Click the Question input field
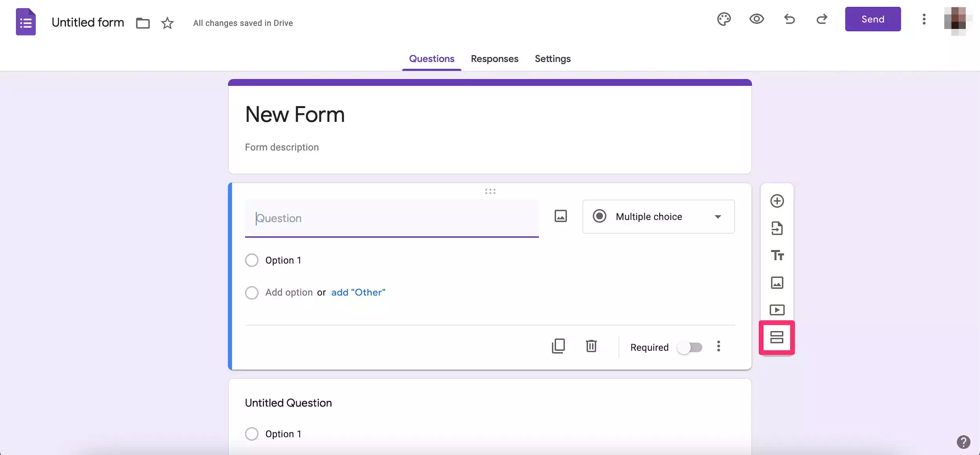The image size is (980, 455). pos(392,218)
